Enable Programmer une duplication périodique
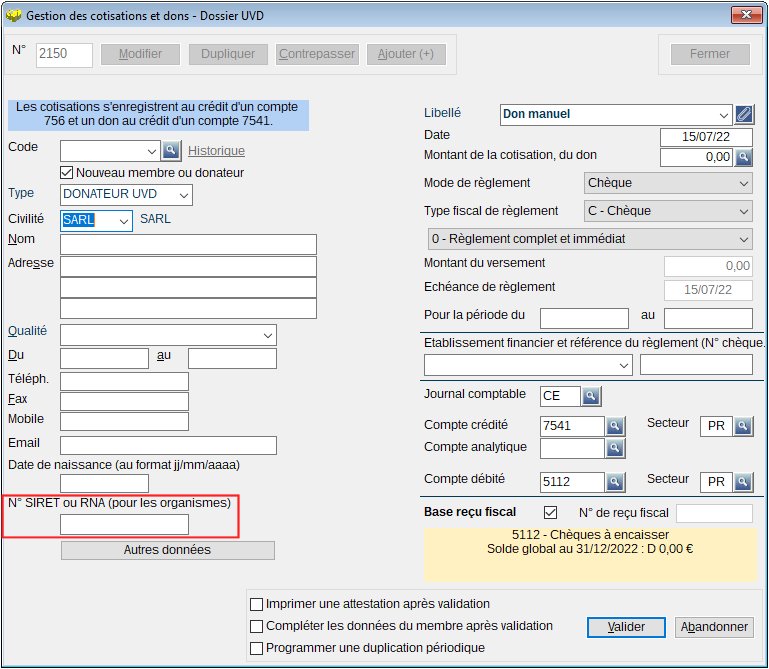Screen dimensions: 769x669 [x=256, y=648]
